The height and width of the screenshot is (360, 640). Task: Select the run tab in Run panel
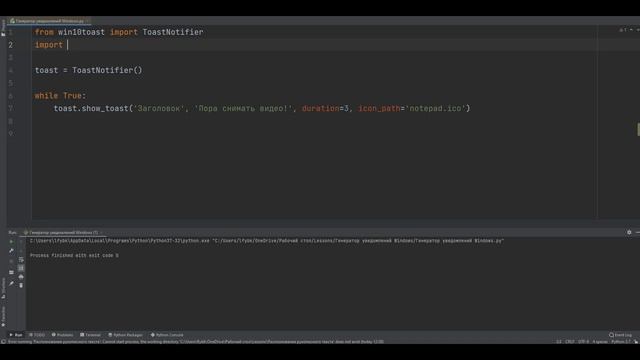click(x=63, y=233)
